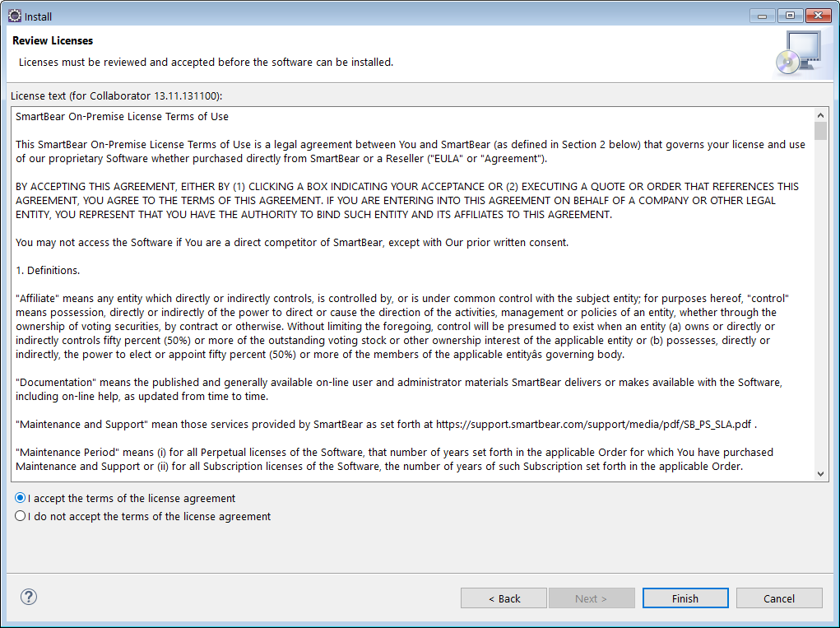Select "I accept the terms of the license agreement"
840x628 pixels.
click(21, 498)
